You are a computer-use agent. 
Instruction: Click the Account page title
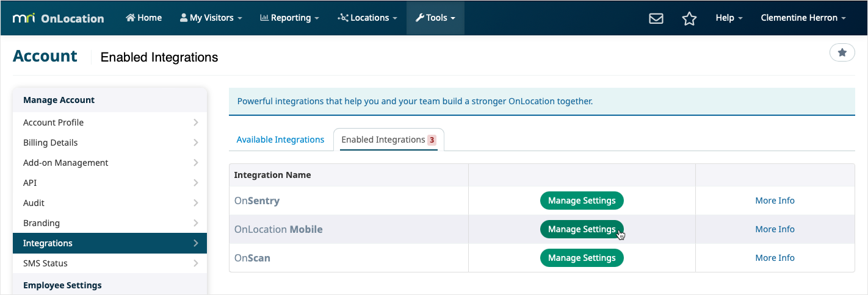[x=45, y=56]
